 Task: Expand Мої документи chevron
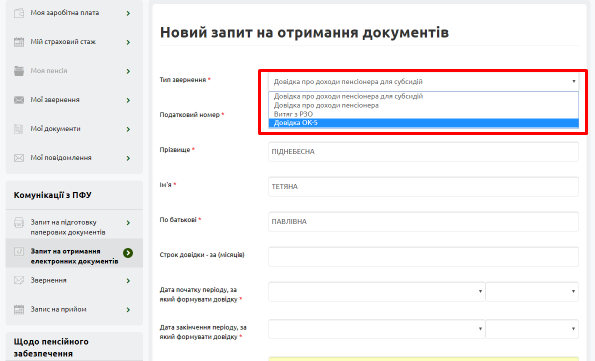[x=128, y=129]
